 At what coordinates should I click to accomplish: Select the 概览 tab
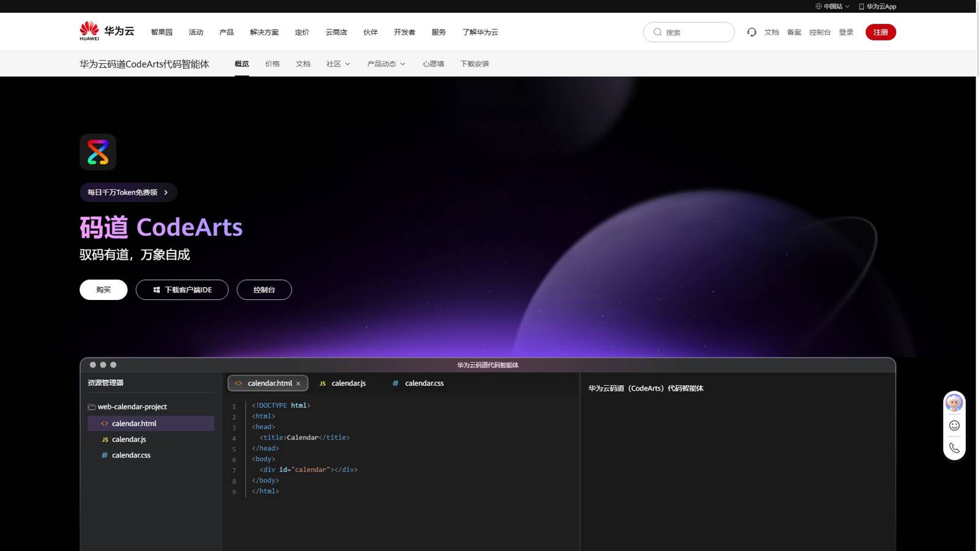242,64
